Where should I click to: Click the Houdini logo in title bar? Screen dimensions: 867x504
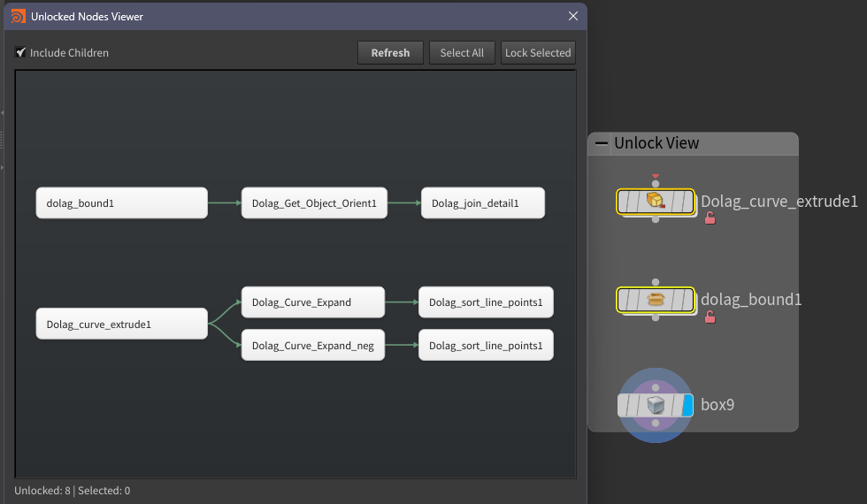point(19,16)
